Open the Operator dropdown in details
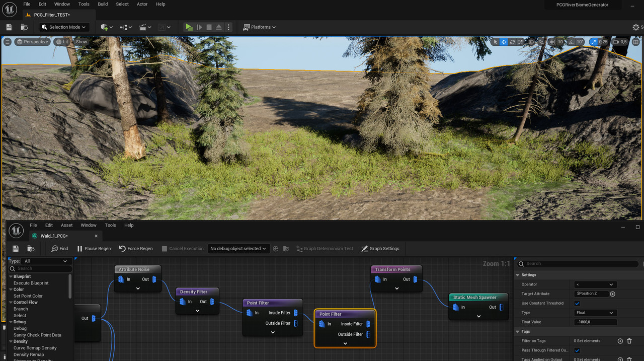The height and width of the screenshot is (361, 644). pos(595,284)
